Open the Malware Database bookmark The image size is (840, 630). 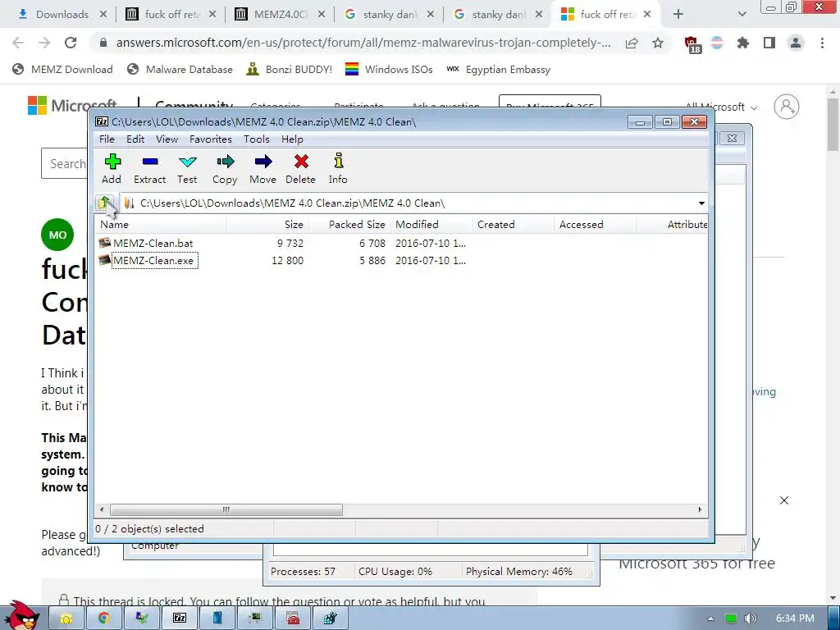(180, 69)
